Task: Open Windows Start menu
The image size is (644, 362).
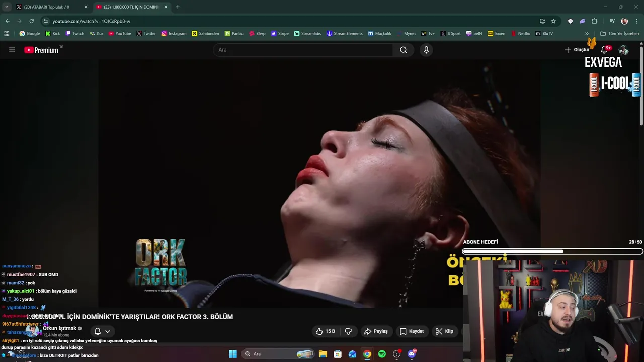Action: [x=233, y=354]
